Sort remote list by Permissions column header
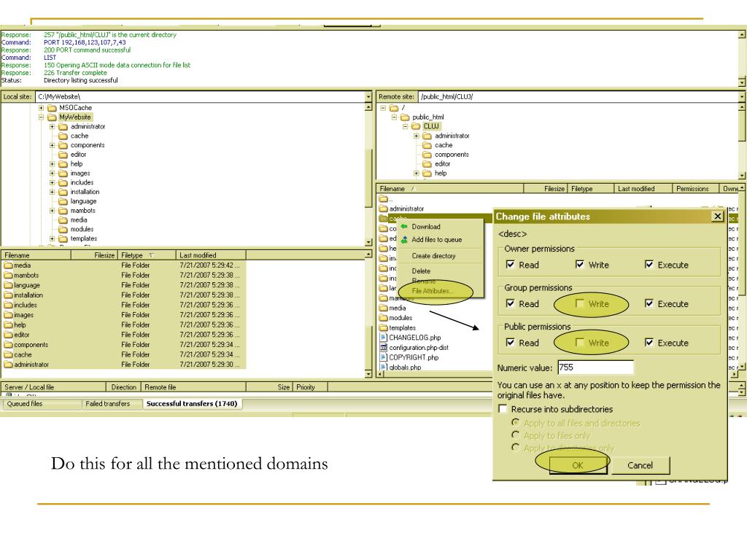Image resolution: width=747 pixels, height=560 pixels. point(695,189)
